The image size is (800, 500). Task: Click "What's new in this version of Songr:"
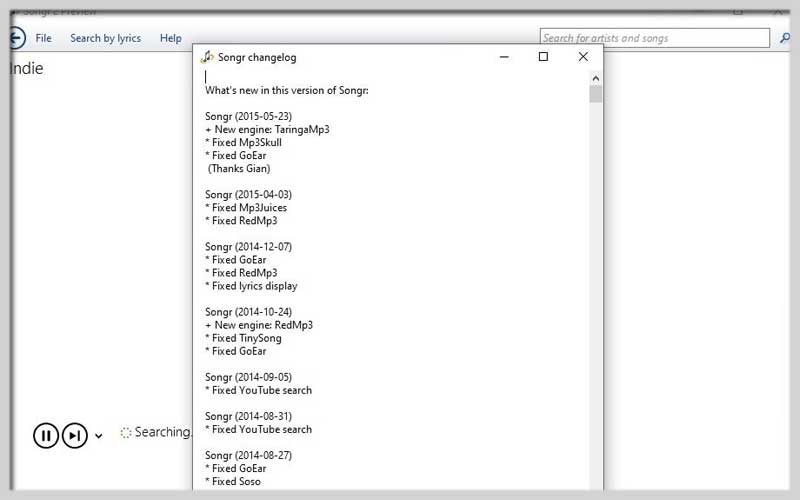click(x=287, y=90)
